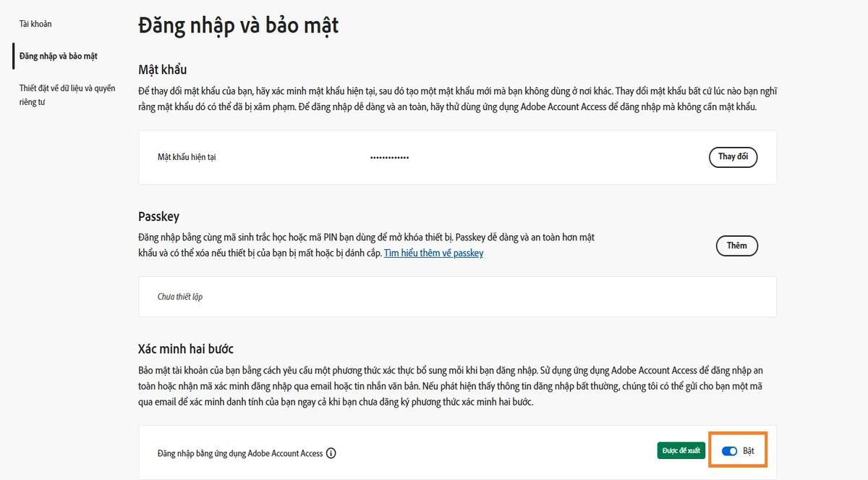Image resolution: width=868 pixels, height=480 pixels.
Task: Click the Chưa thiết lập passkey box
Action: (457, 297)
